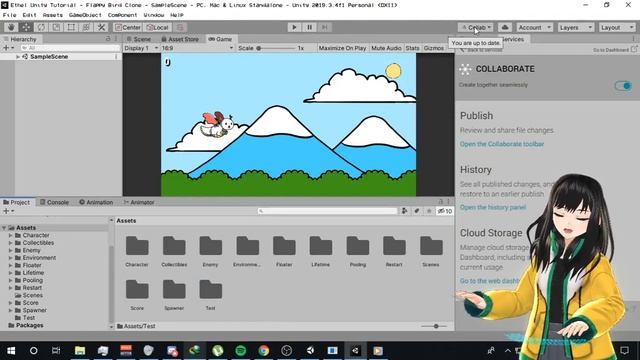The image size is (640, 360).
Task: Adjust the Project icon size slider
Action: (434, 326)
